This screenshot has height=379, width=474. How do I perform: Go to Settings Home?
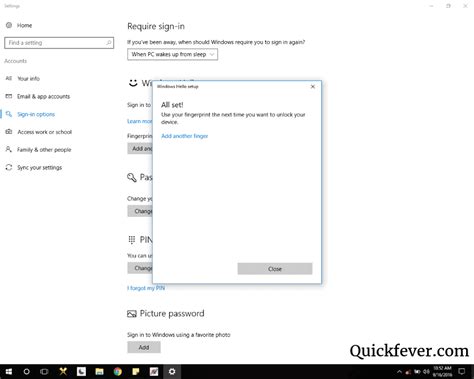click(x=19, y=25)
